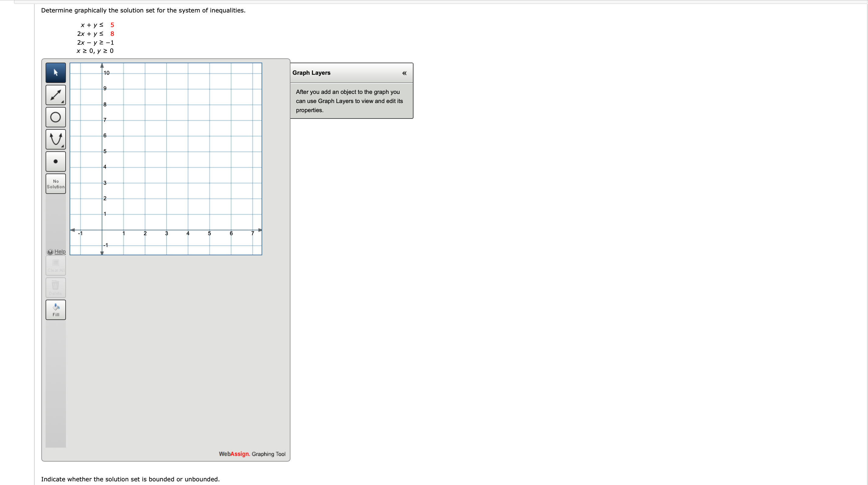Select the circle tool
The height and width of the screenshot is (485, 868).
(55, 117)
